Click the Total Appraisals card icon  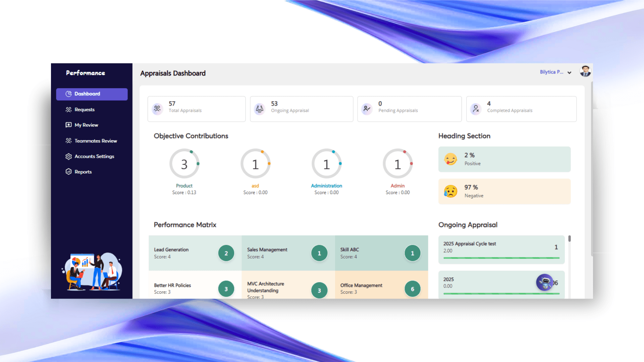[157, 109]
